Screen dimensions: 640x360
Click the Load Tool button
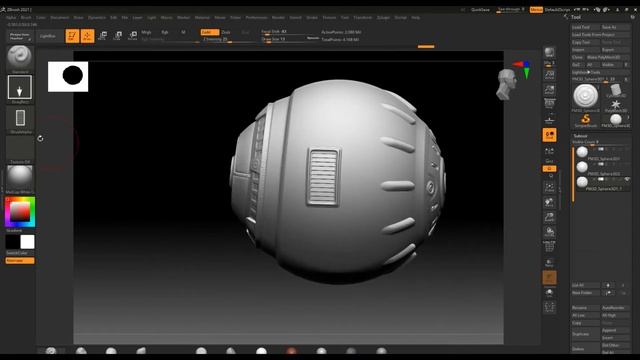(585, 27)
